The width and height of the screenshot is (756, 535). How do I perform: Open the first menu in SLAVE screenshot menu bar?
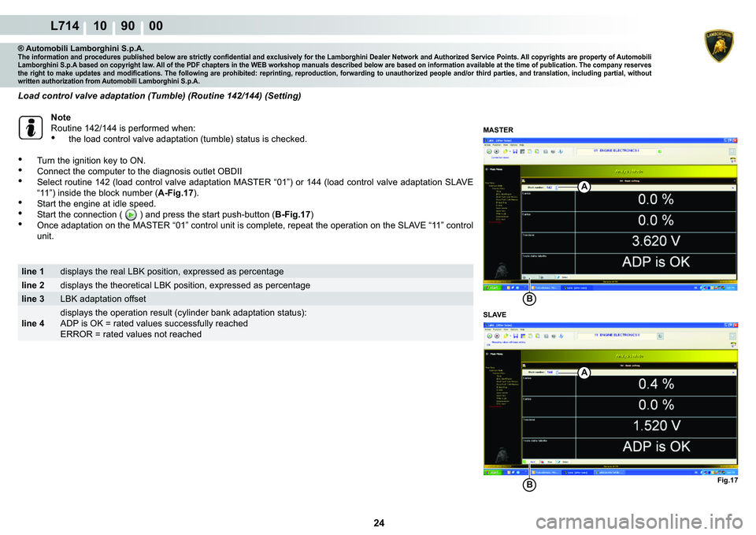tap(487, 329)
